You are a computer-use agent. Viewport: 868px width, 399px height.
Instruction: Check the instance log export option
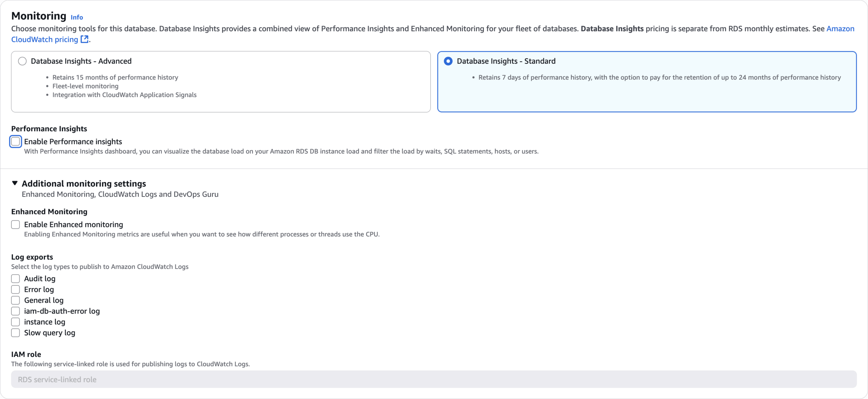point(16,322)
